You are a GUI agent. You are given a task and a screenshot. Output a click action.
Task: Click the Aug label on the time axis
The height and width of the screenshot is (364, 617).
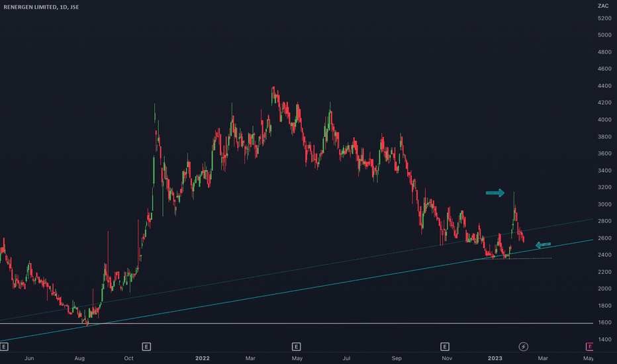point(79,358)
